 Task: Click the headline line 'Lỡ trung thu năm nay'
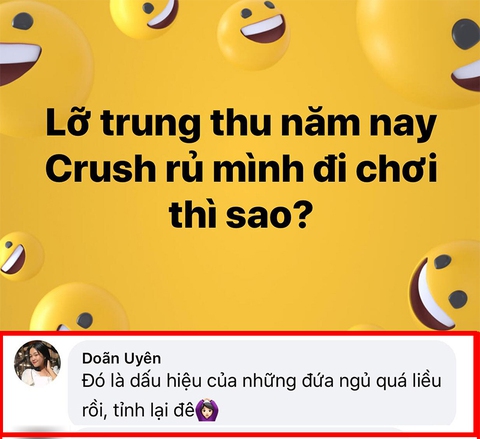coord(241,123)
